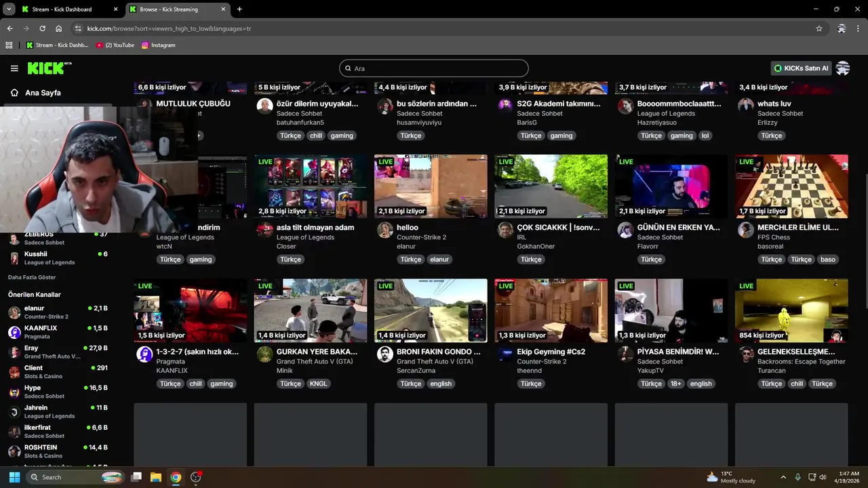The height and width of the screenshot is (488, 868).
Task: Click the BarisG channel avatar
Action: pos(505,106)
